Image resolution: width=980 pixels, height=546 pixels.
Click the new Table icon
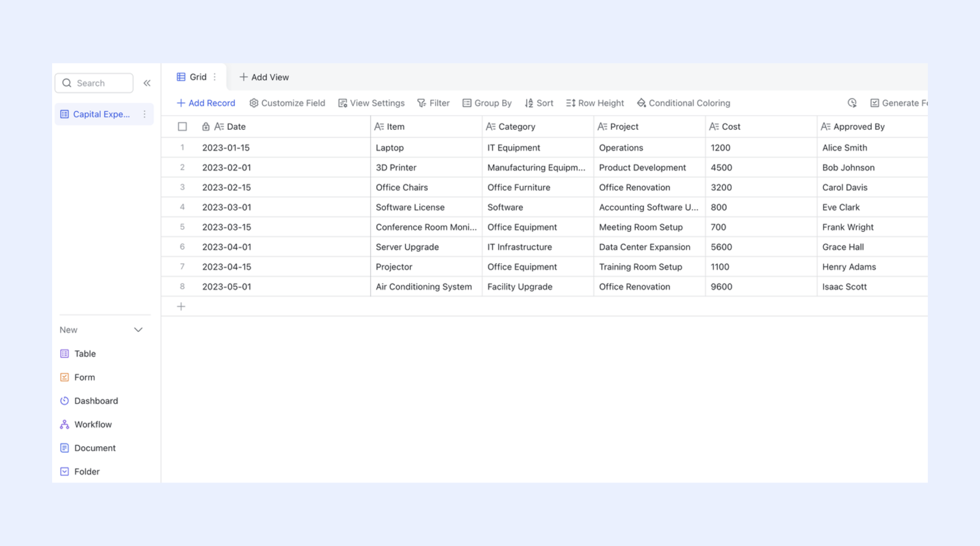64,353
